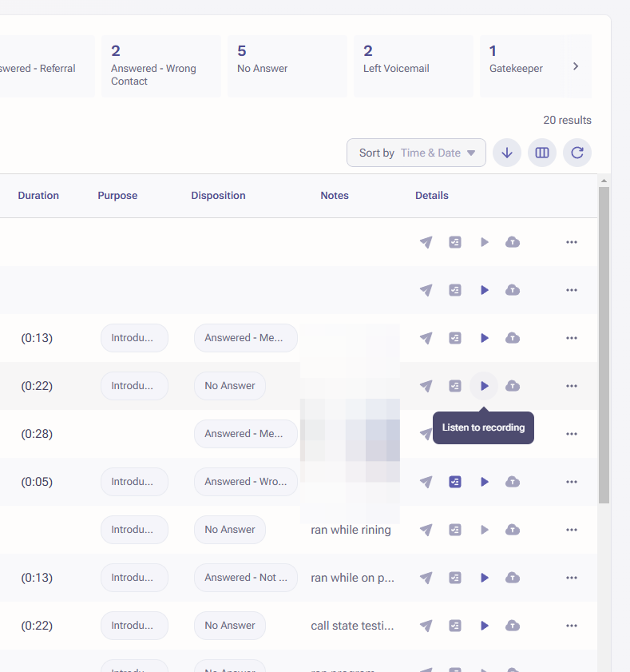
Task: Open more options on 'ran while rining' row
Action: 572,530
